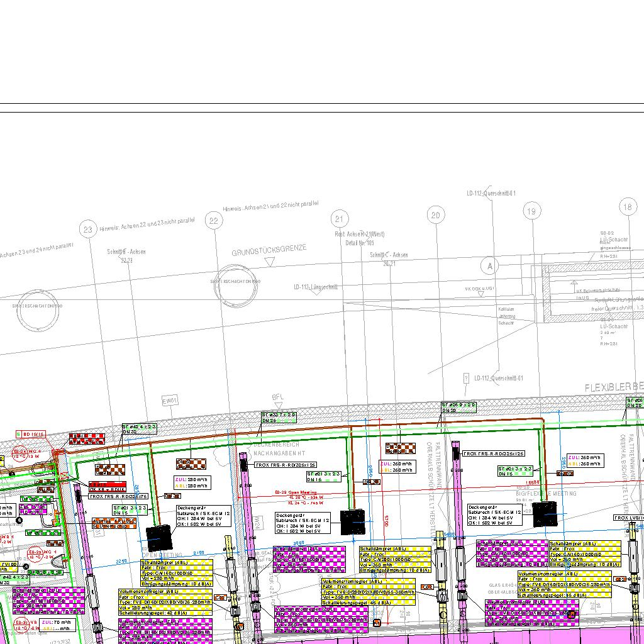This screenshot has height=644, width=644.
Task: Click the grid axis marker 21
Action: tap(340, 219)
